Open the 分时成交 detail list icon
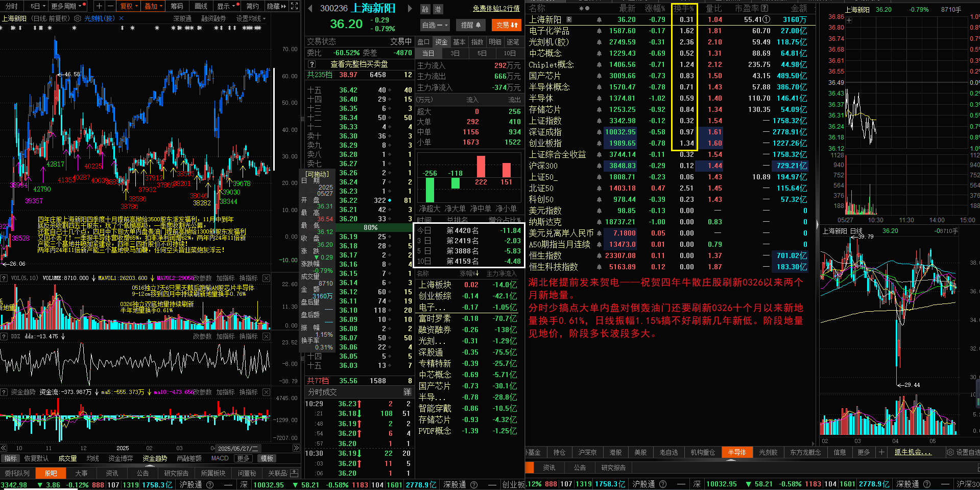Viewport: 980px width, 490px height. pos(408,392)
